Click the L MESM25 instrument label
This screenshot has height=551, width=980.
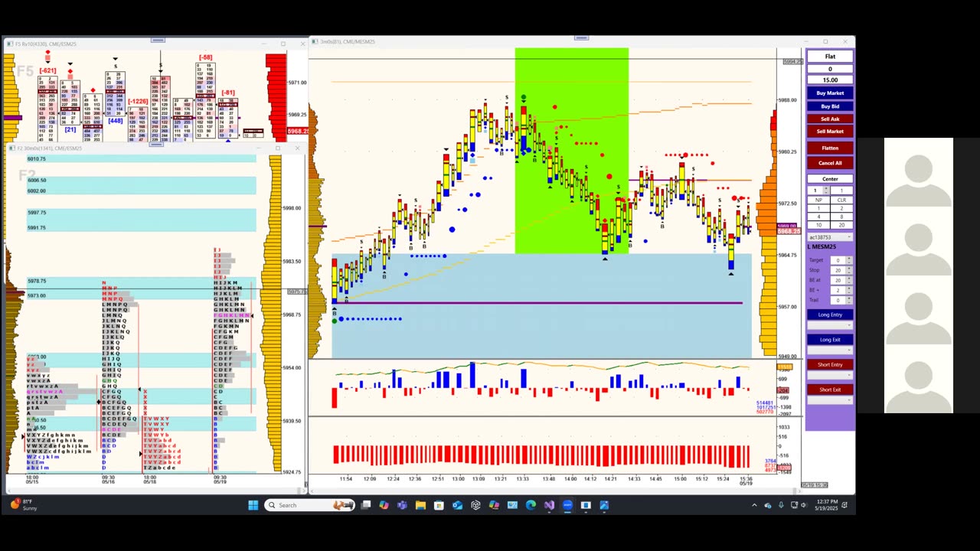pos(823,247)
